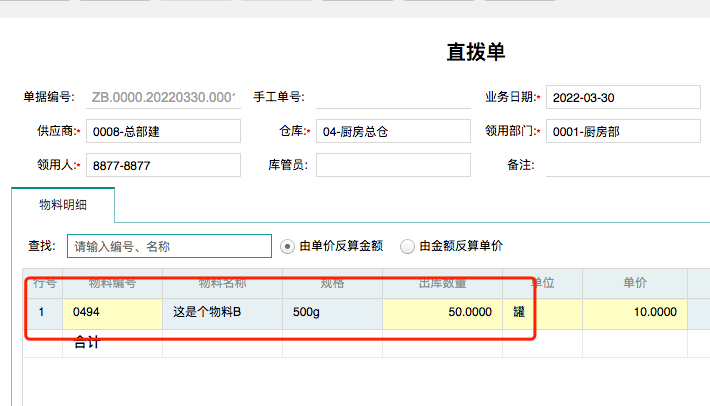The image size is (710, 406).
Task: Edit the 出库数量 cell showing 50.0000
Action: point(442,313)
